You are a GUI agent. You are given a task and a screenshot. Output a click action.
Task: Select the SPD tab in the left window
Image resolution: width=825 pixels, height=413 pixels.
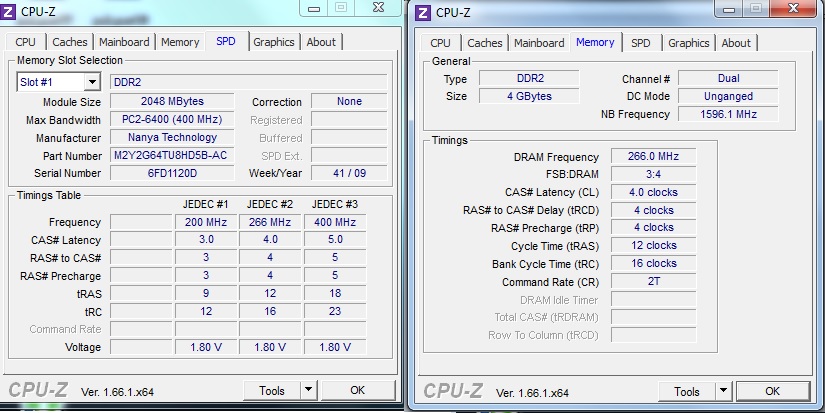click(x=226, y=41)
